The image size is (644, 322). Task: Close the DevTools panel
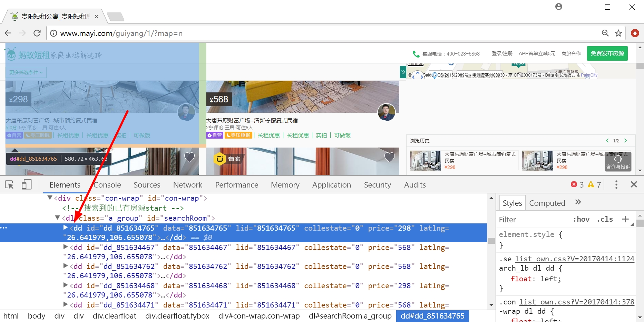pos(634,185)
